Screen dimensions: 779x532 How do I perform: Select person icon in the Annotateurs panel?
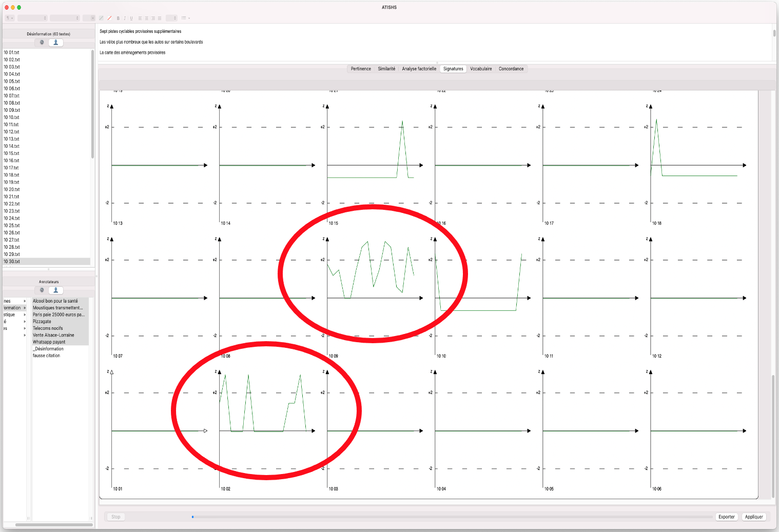coord(56,290)
